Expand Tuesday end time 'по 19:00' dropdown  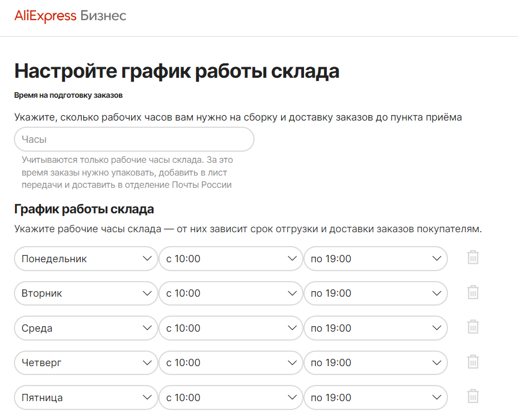[x=375, y=293]
